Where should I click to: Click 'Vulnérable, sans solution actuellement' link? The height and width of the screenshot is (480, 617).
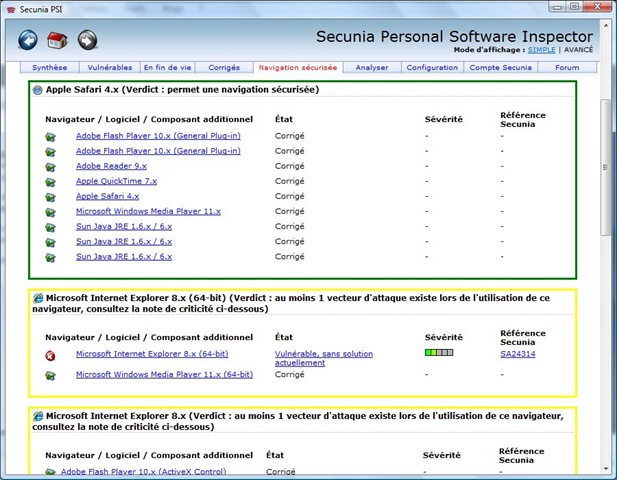point(324,358)
